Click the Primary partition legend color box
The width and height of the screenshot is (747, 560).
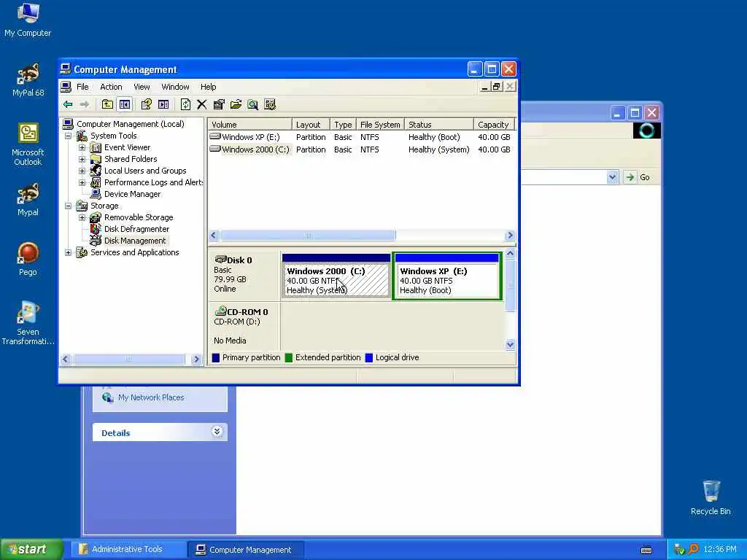(216, 357)
